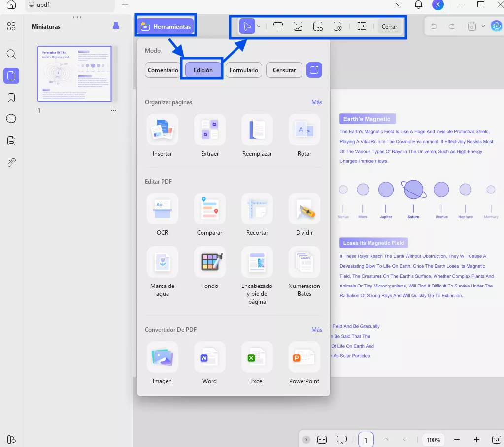Open the notifications bell
Screen dimensions: 504x447
point(418,5)
